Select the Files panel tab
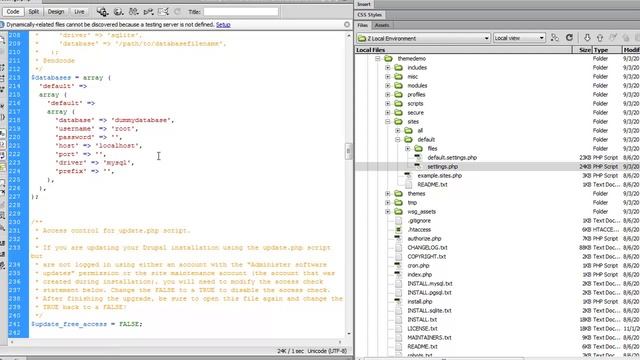The width and height of the screenshot is (640, 360). [362, 25]
